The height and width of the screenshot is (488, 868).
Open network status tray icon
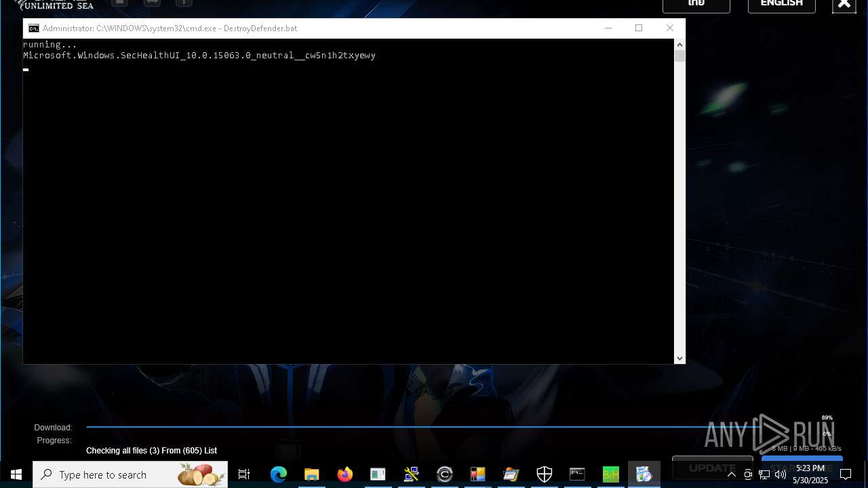(x=764, y=474)
